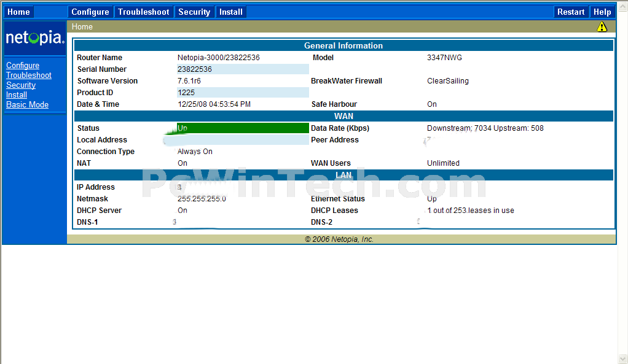Click the NAT 'On' value
Viewport: 628px width, 364px height.
pyautogui.click(x=183, y=163)
